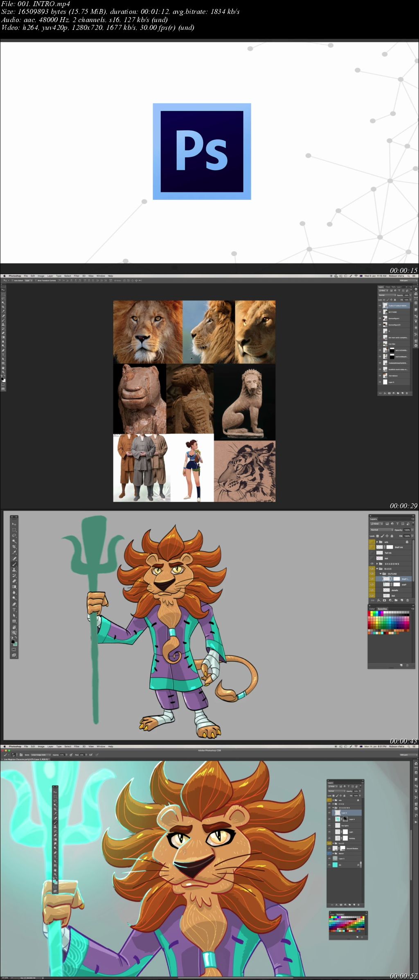Click Opacity 100% field in full-body frame Layers

tap(407, 530)
